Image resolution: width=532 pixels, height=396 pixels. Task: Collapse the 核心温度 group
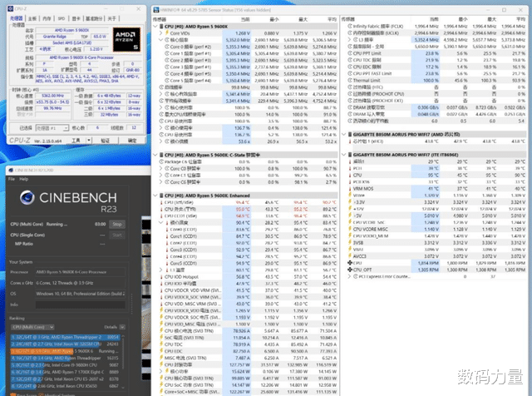pos(160,222)
